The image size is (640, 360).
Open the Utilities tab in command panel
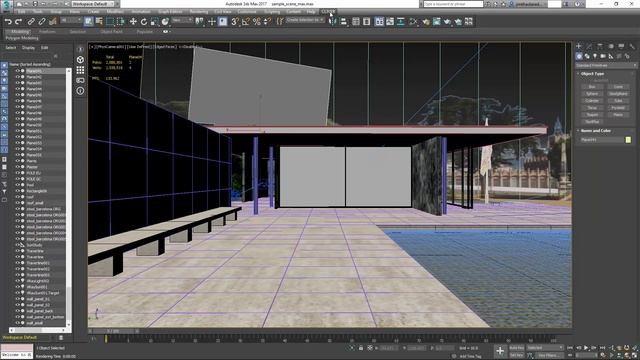[632, 47]
